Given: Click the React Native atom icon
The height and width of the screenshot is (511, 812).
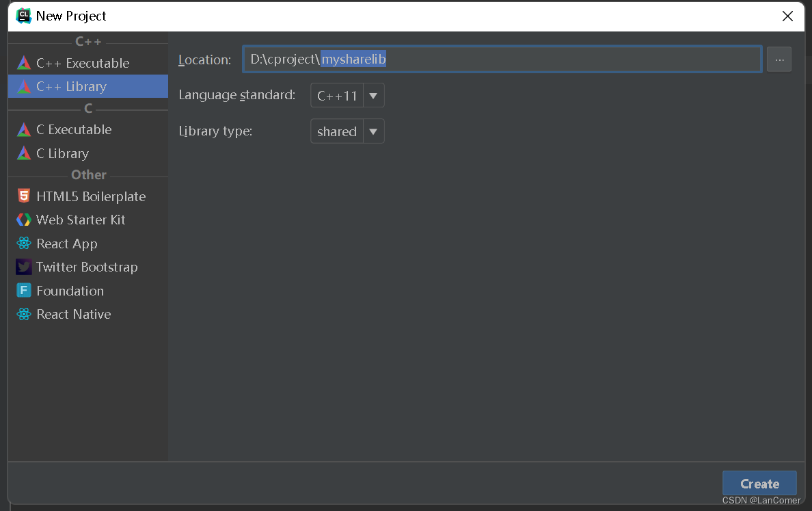Looking at the screenshot, I should tap(24, 314).
